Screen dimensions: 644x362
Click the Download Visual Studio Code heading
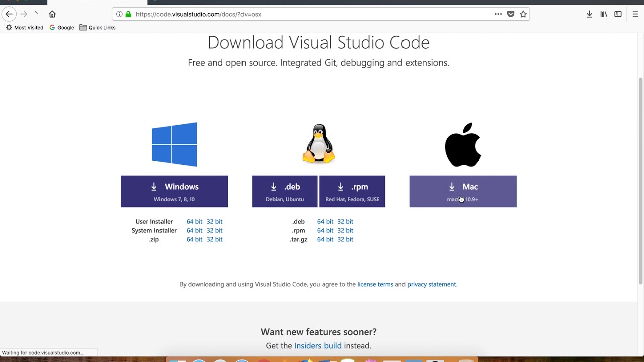(x=318, y=43)
